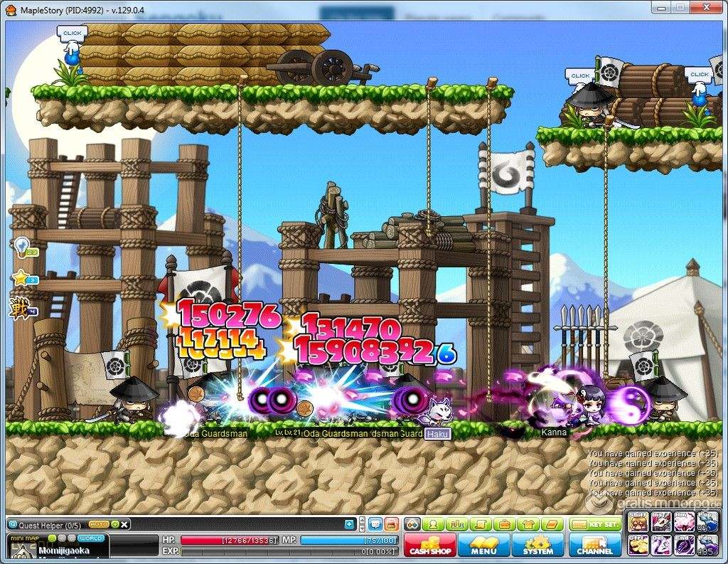Open the Cash Shop
Image resolution: width=728 pixels, height=564 pixels.
pos(429,545)
